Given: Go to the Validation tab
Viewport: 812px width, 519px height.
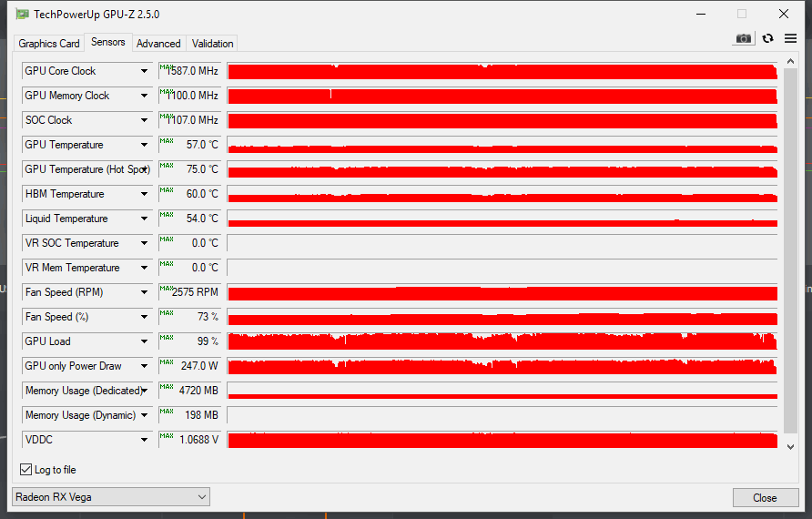Looking at the screenshot, I should (x=212, y=44).
